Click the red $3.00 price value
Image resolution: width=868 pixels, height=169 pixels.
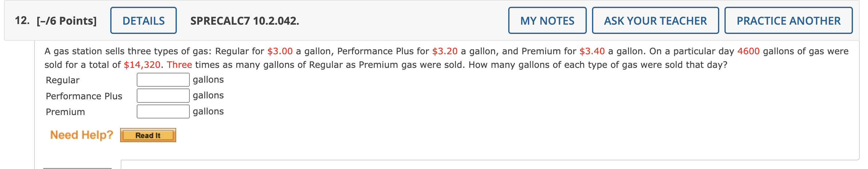pyautogui.click(x=280, y=51)
